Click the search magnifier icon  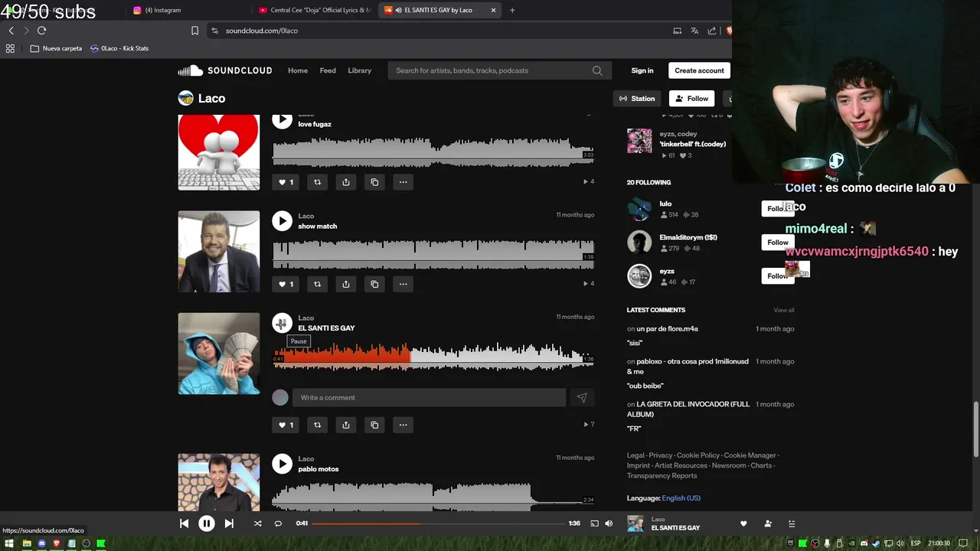coord(597,70)
